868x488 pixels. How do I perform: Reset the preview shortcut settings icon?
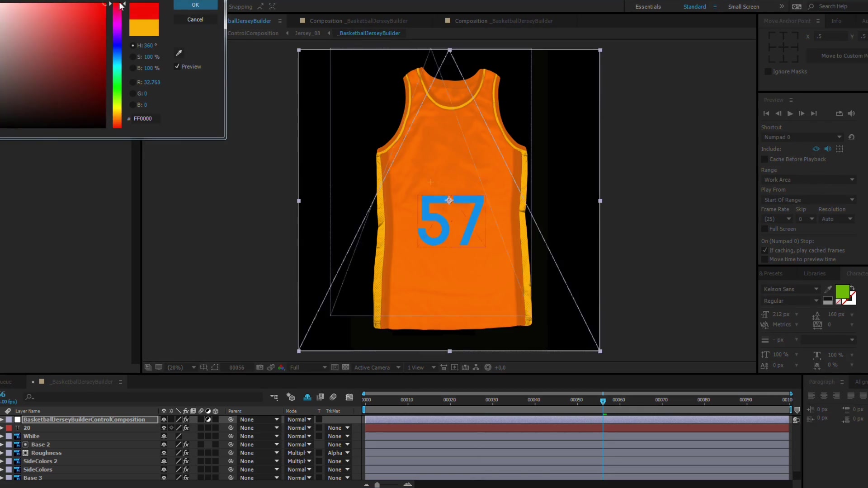tap(852, 137)
